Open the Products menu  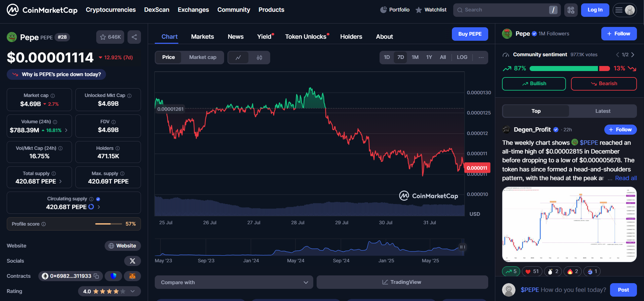[x=272, y=10]
